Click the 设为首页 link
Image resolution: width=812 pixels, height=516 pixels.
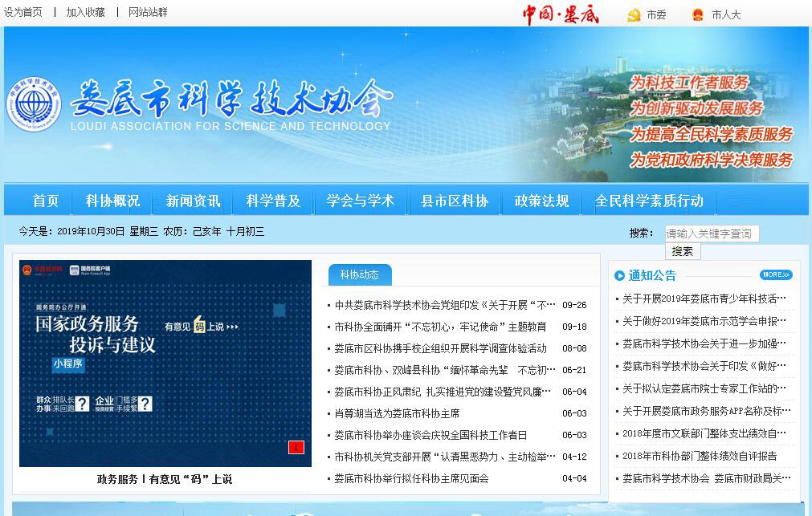(x=23, y=13)
